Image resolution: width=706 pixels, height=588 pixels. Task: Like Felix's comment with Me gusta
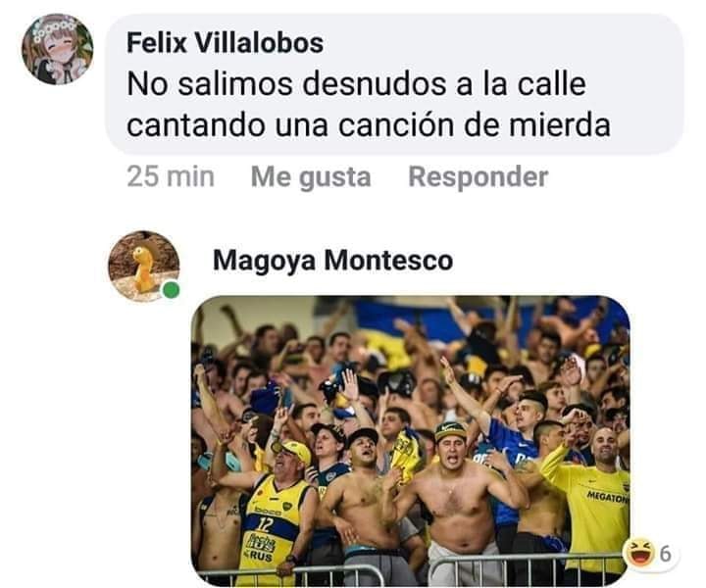(x=311, y=176)
